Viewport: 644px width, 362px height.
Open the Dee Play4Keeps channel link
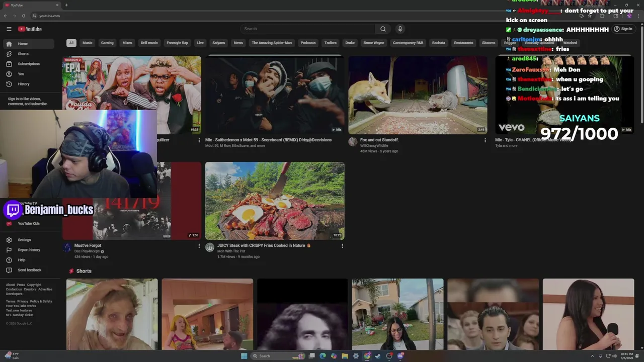87,251
